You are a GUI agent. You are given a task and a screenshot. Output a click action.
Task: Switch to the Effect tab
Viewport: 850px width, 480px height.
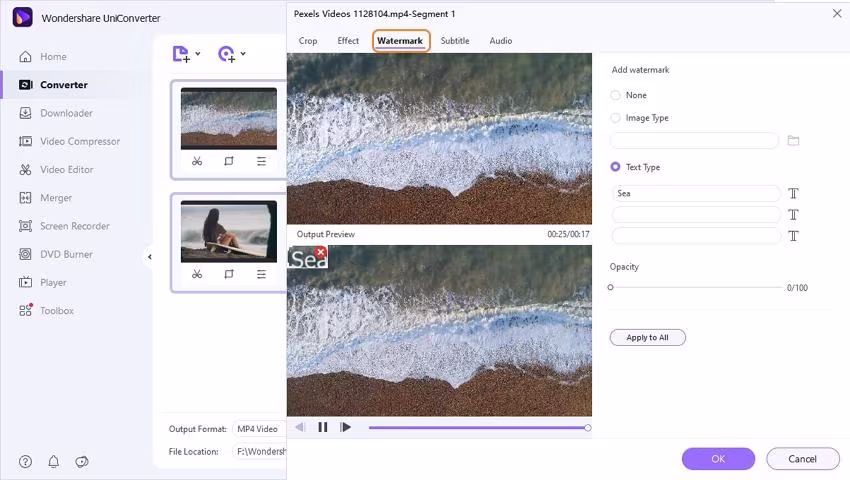(x=348, y=41)
